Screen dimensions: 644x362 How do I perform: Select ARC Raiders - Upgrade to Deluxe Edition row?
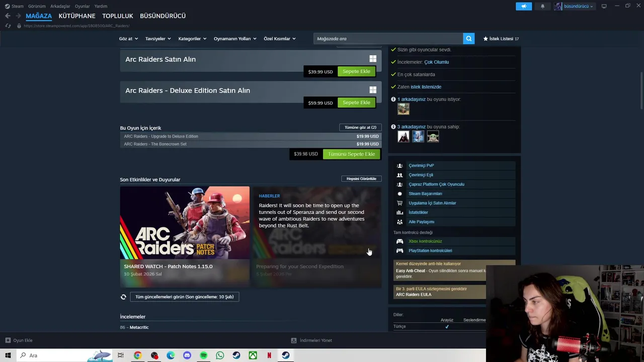click(x=251, y=136)
